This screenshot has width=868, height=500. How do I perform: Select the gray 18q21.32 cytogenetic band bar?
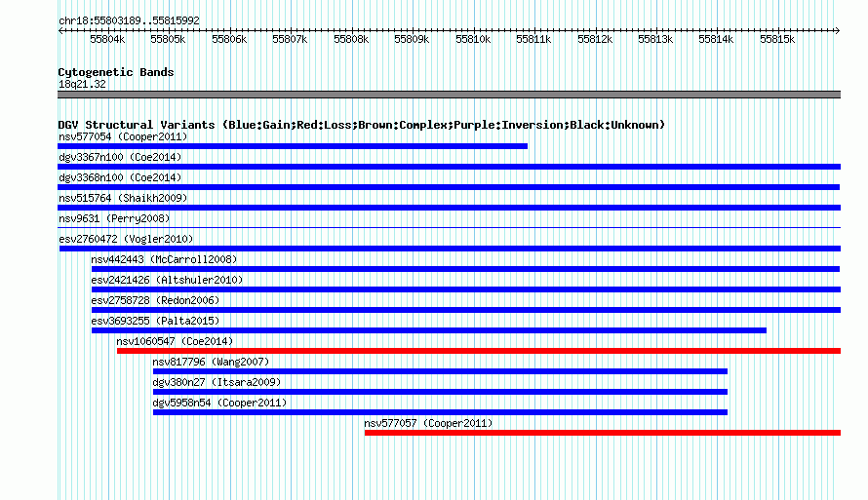[x=449, y=95]
